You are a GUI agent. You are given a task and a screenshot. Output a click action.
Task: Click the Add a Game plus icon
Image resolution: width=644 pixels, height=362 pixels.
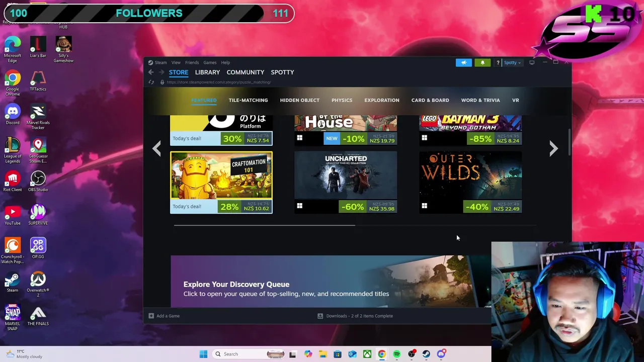pyautogui.click(x=151, y=316)
